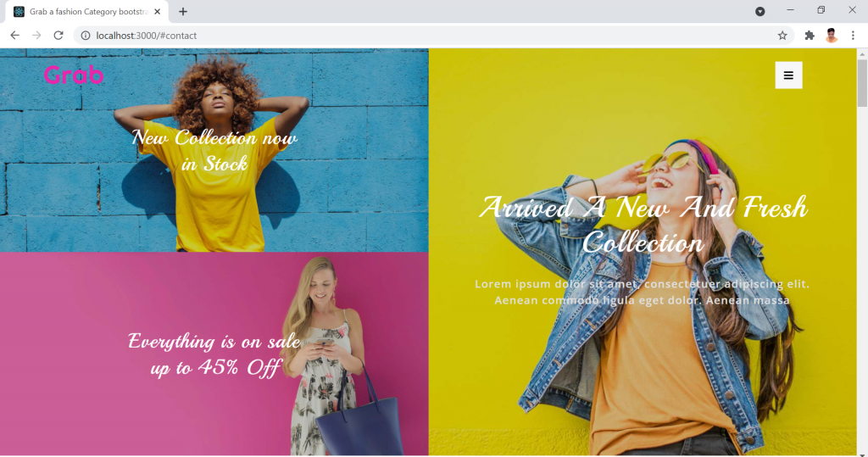The width and height of the screenshot is (868, 457).
Task: Click the Arrived A New And Fresh Collection heading
Action: (x=643, y=224)
